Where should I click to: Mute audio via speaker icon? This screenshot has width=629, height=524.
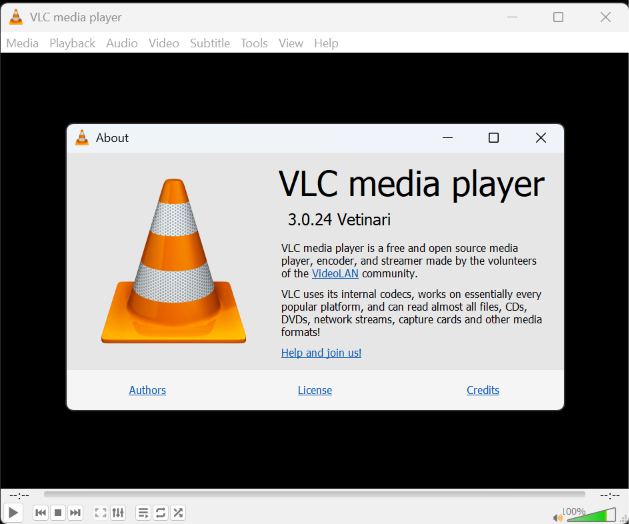(x=557, y=518)
